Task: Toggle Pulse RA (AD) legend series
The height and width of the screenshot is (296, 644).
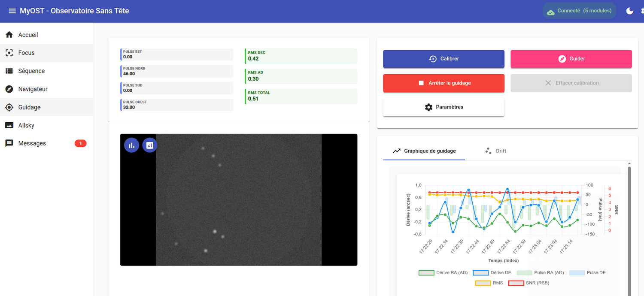Action: [x=540, y=272]
